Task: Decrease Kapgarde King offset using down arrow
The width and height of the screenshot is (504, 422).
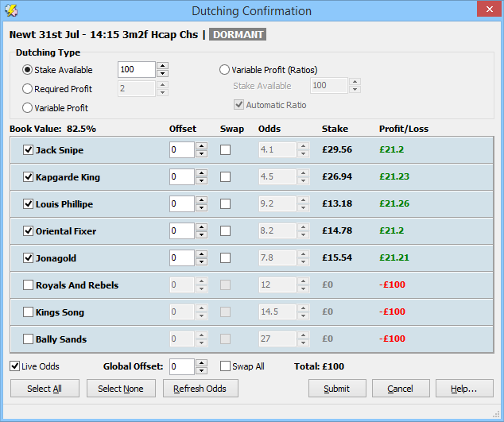Action: tap(201, 180)
